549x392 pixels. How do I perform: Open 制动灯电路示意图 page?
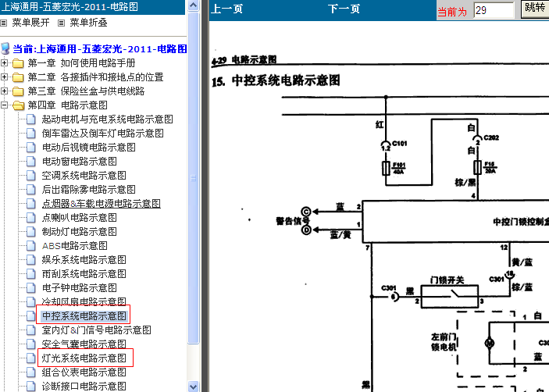tap(80, 231)
